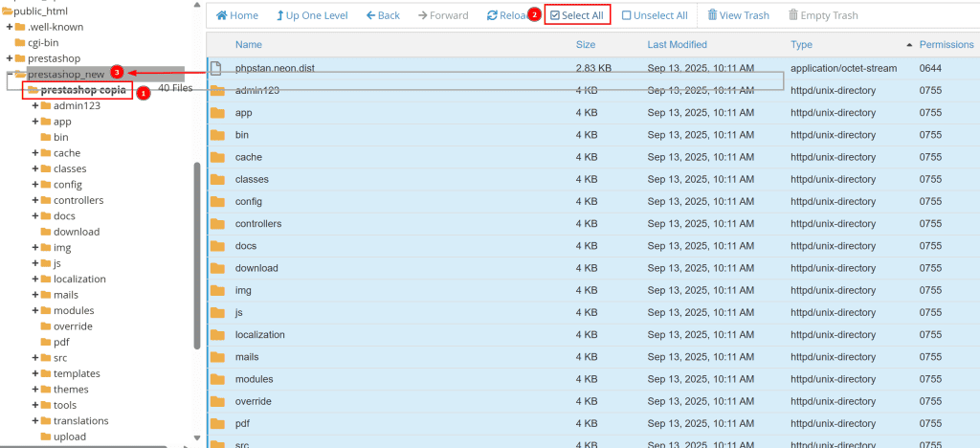Go Up One Level in file manager
Image resolution: width=980 pixels, height=448 pixels.
[311, 15]
